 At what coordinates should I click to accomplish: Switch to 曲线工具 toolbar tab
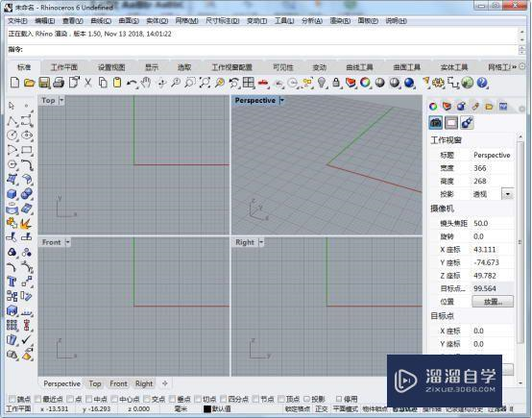point(359,67)
